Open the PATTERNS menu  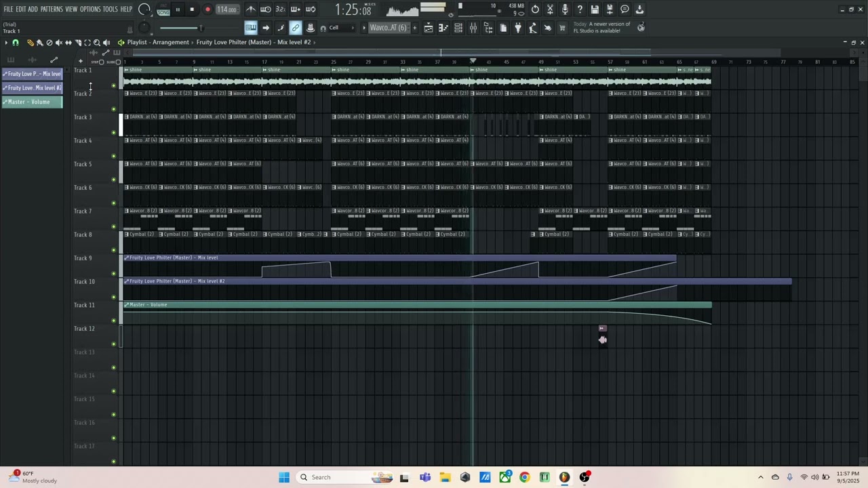pyautogui.click(x=52, y=9)
